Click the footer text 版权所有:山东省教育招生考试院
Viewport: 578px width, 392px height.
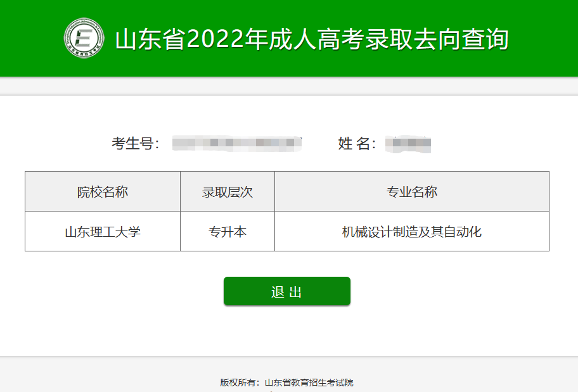pyautogui.click(x=287, y=383)
